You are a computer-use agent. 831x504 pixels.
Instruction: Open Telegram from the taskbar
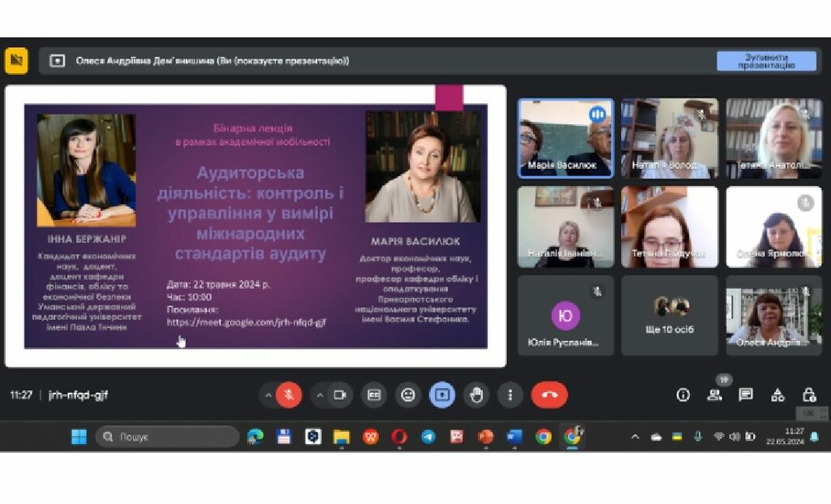coord(428,437)
